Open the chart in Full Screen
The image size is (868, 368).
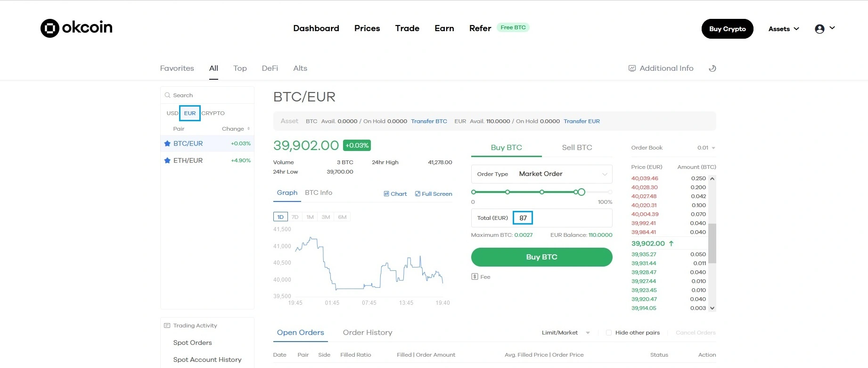(433, 193)
